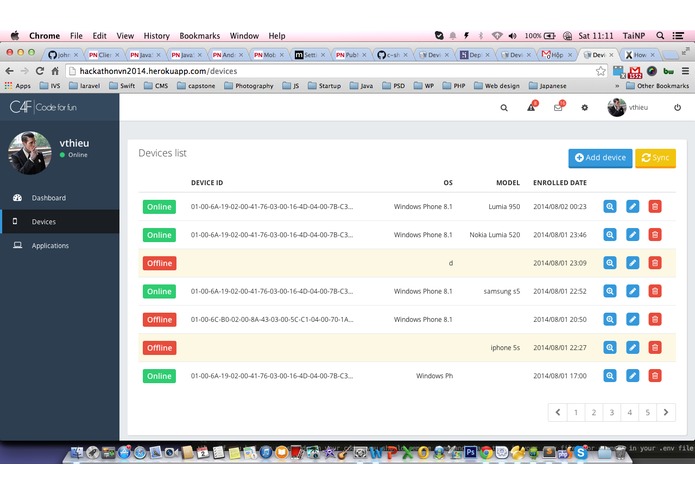
Task: Open the laravel bookmarks folder
Action: [85, 86]
